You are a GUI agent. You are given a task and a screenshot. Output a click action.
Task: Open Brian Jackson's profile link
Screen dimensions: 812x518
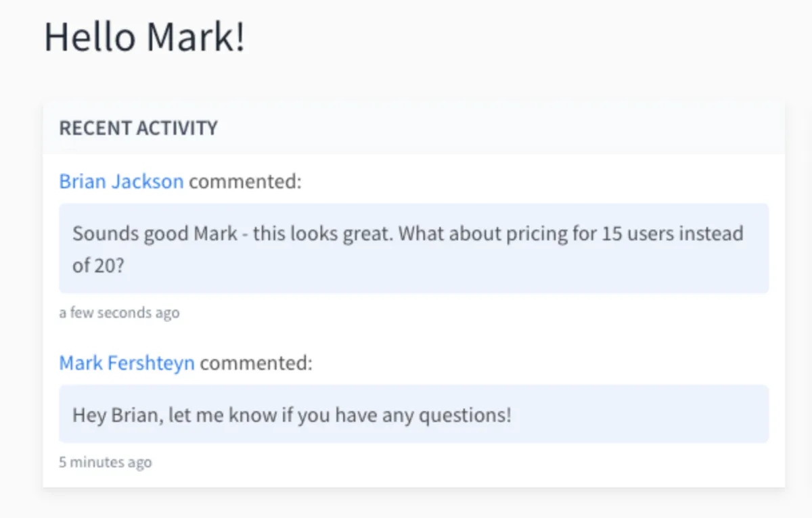point(121,182)
